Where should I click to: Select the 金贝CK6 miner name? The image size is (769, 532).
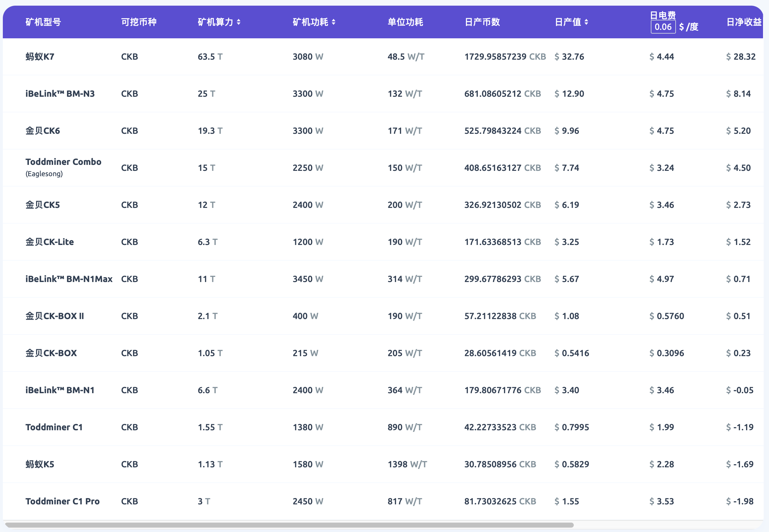(x=43, y=131)
